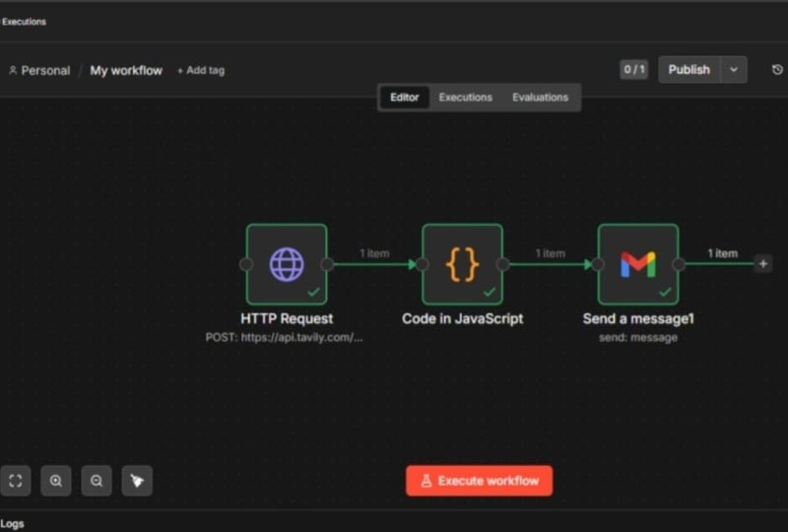Screen dimensions: 788x532
Task: Click the Gmail node success checkmark
Action: pyautogui.click(x=666, y=292)
